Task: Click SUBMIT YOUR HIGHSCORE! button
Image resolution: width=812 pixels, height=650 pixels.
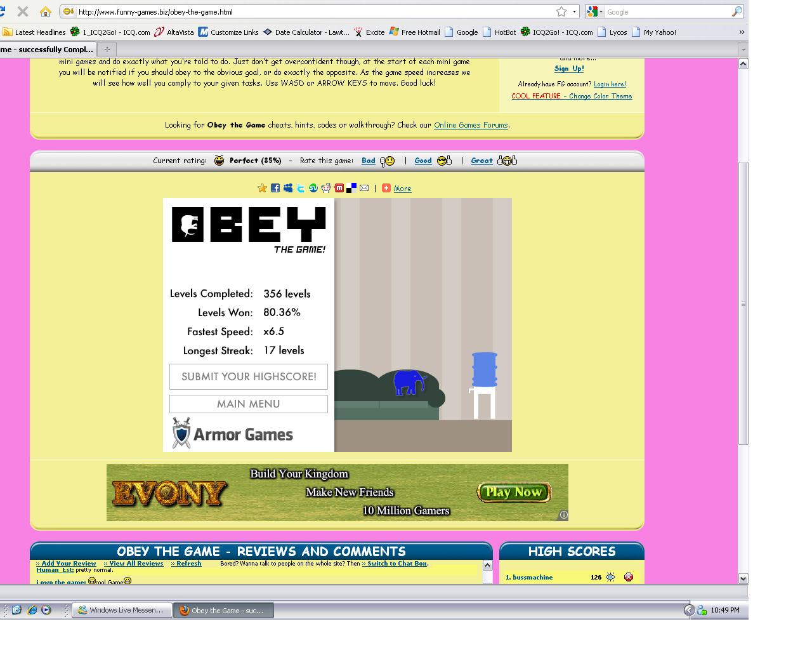Action: tap(249, 376)
